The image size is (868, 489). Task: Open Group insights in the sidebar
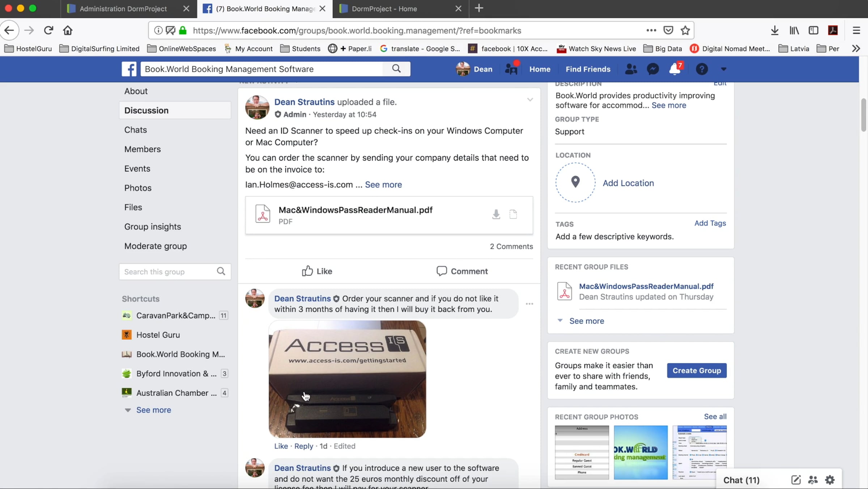pos(153,227)
